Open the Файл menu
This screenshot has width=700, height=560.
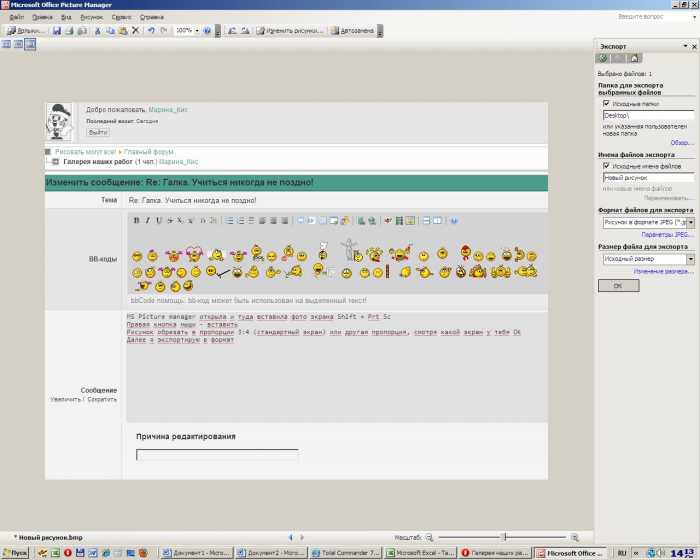(15, 17)
